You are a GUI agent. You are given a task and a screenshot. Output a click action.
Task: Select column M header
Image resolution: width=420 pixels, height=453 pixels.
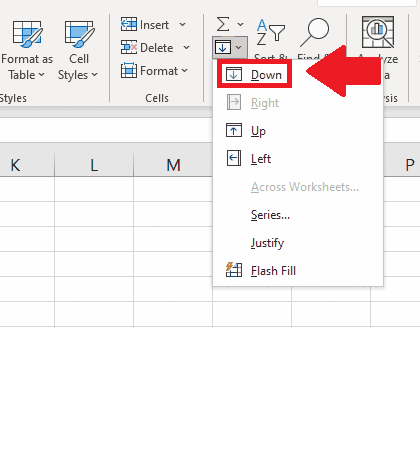point(173,165)
